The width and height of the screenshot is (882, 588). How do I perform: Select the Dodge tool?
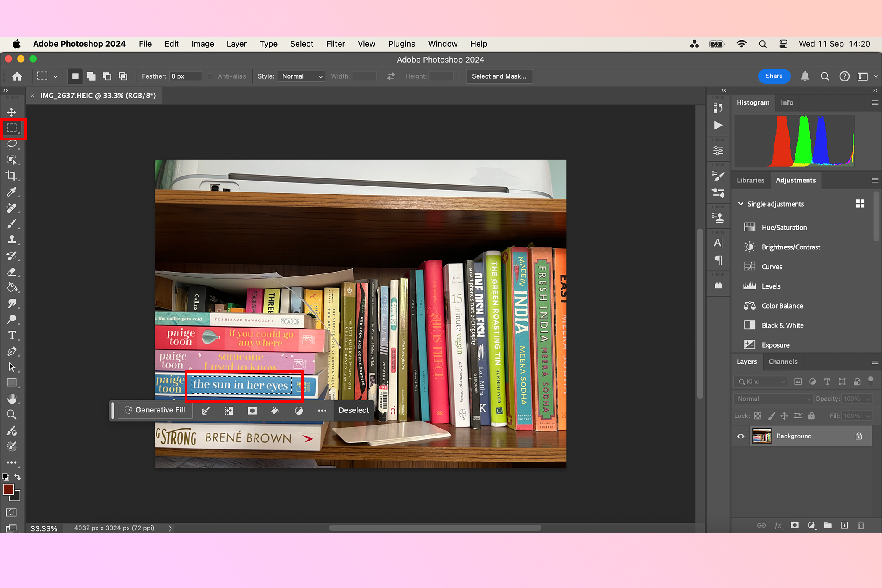click(x=12, y=319)
